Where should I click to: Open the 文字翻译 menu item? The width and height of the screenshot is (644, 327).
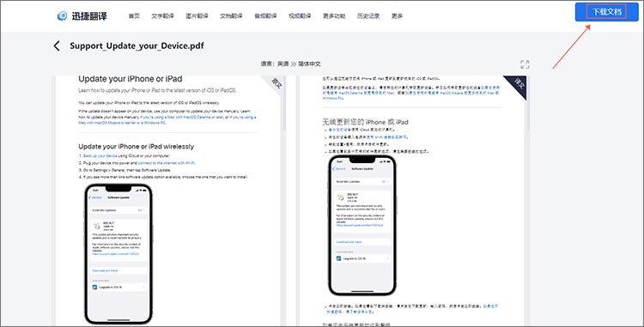(x=162, y=16)
